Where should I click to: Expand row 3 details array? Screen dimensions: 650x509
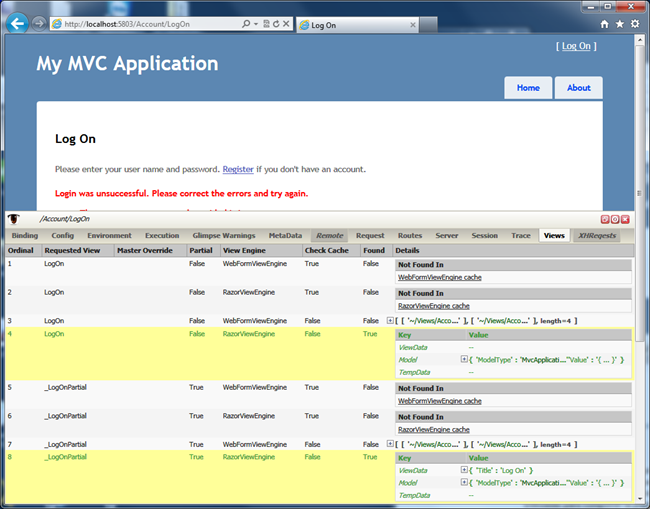[390, 320]
